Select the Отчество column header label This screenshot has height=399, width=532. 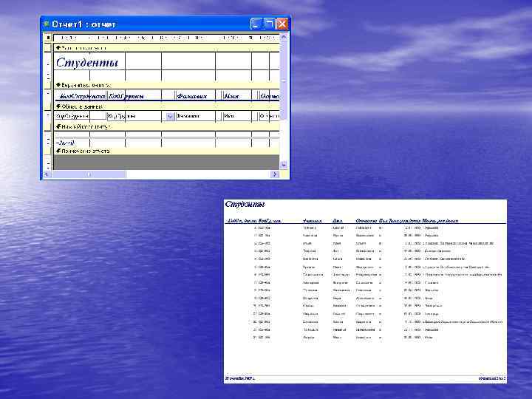[x=269, y=96]
